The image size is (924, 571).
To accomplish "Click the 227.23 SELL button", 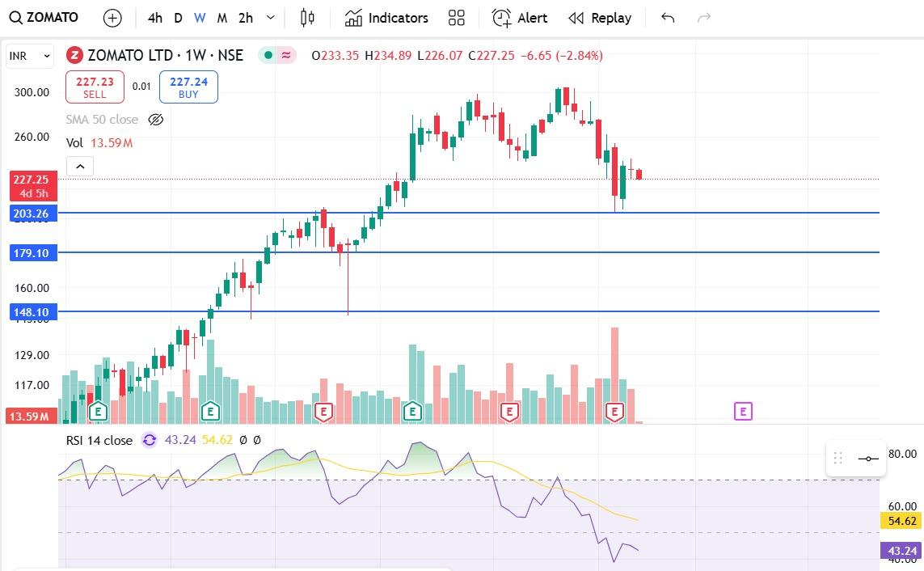I will (x=95, y=87).
